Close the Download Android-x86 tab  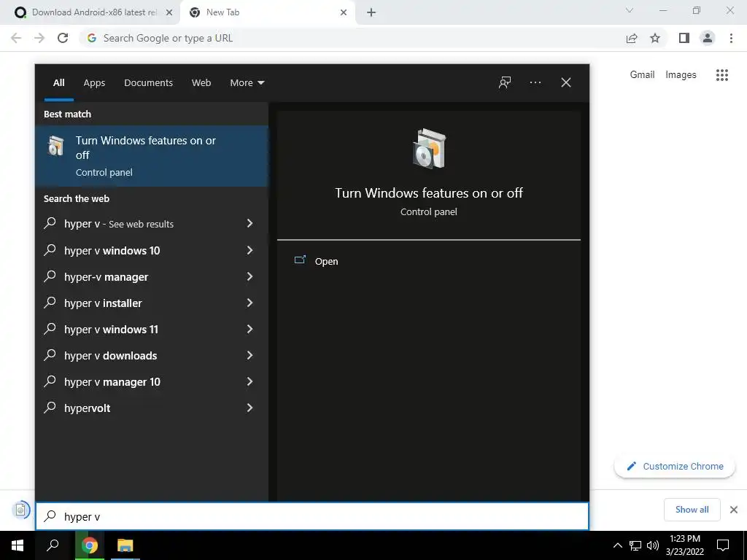(169, 12)
